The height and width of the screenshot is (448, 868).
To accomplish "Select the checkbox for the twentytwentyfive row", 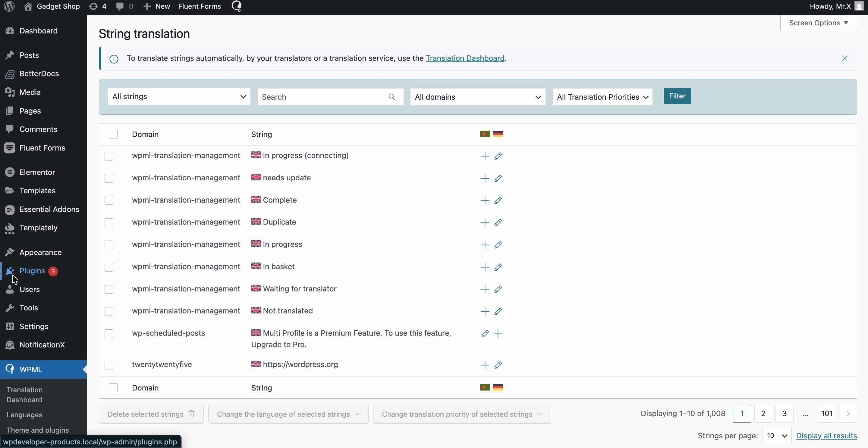I will click(108, 365).
